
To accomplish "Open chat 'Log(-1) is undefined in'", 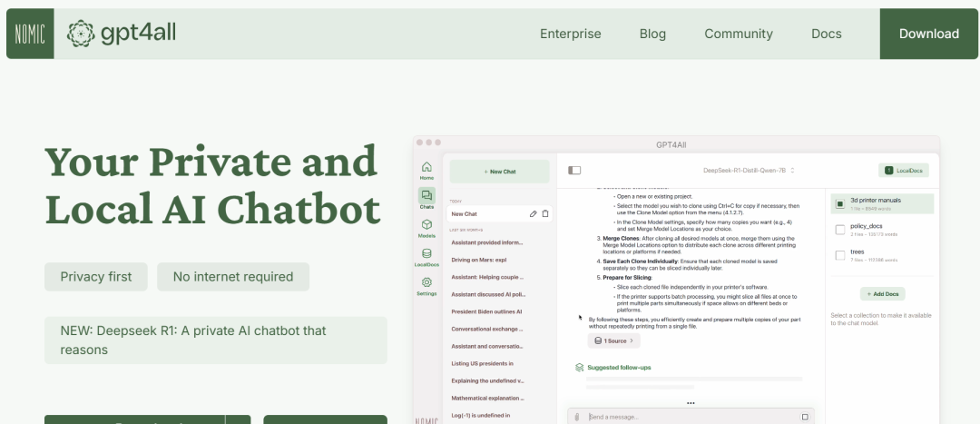I will 481,415.
